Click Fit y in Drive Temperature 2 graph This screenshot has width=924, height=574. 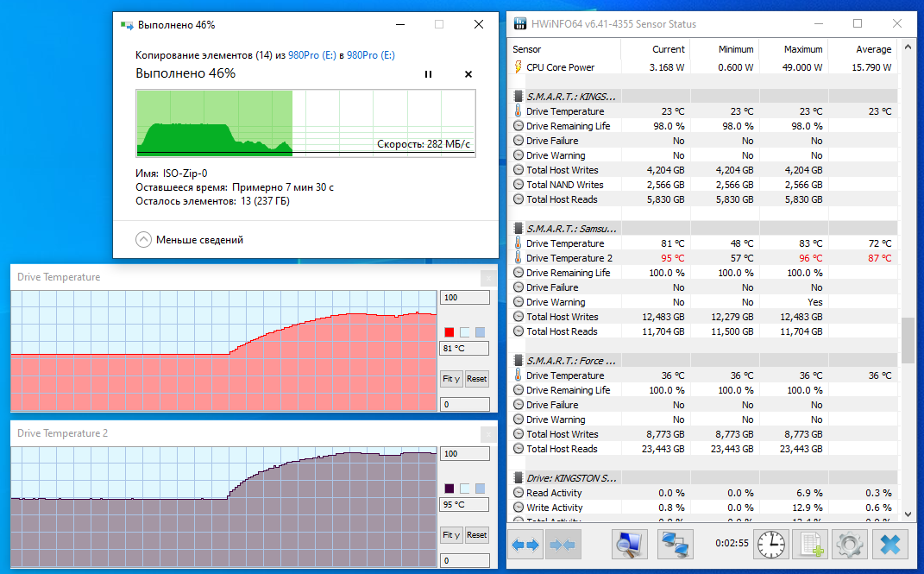pyautogui.click(x=451, y=535)
